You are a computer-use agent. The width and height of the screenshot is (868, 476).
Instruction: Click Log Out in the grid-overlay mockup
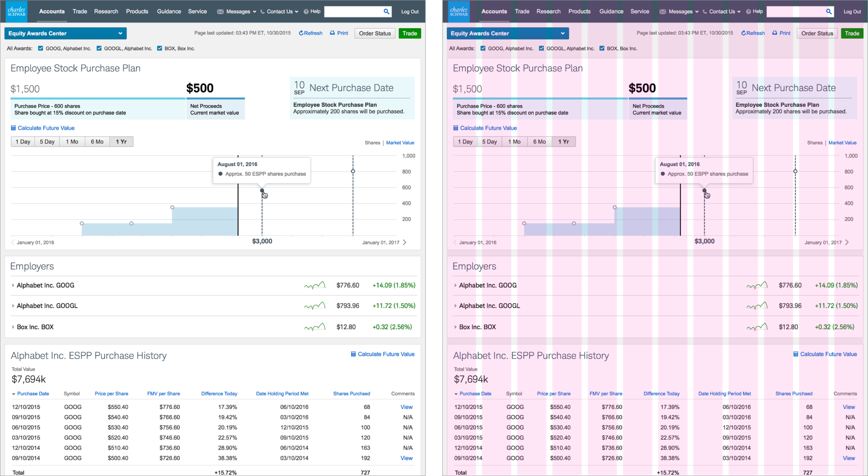(852, 11)
